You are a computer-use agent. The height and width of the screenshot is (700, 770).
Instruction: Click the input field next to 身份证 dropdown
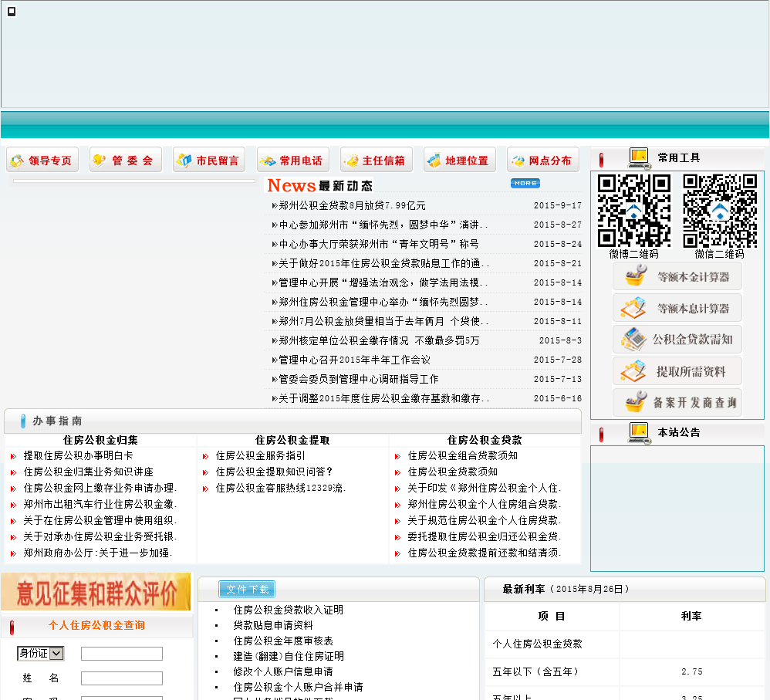pyautogui.click(x=122, y=654)
